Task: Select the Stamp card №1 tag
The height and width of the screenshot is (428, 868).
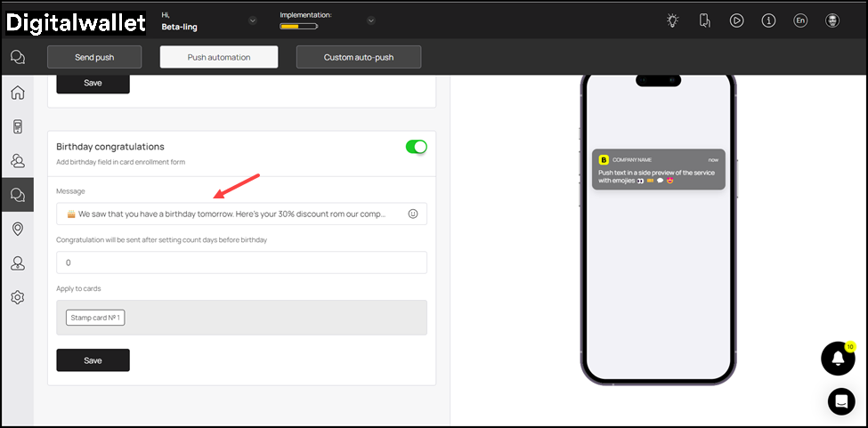Action: 95,318
